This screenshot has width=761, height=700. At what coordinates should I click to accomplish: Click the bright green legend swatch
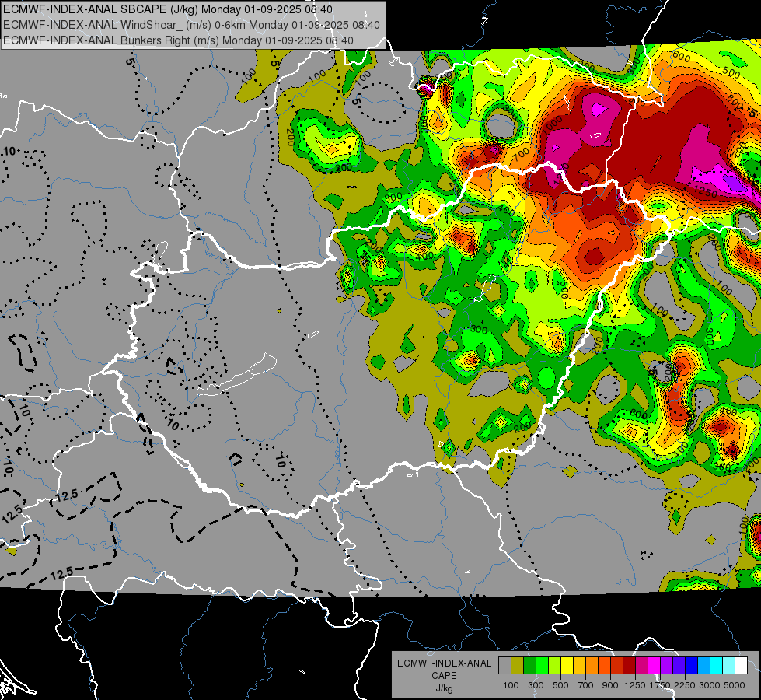[542, 665]
